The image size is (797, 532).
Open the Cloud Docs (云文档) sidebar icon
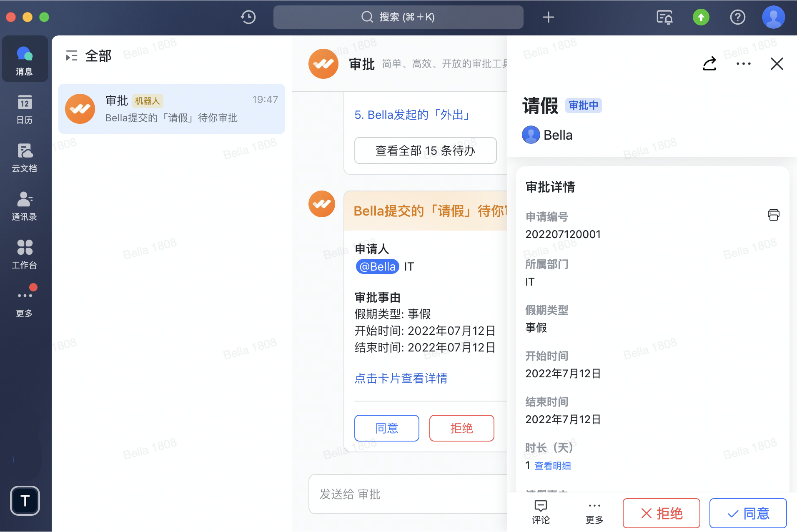click(25, 158)
